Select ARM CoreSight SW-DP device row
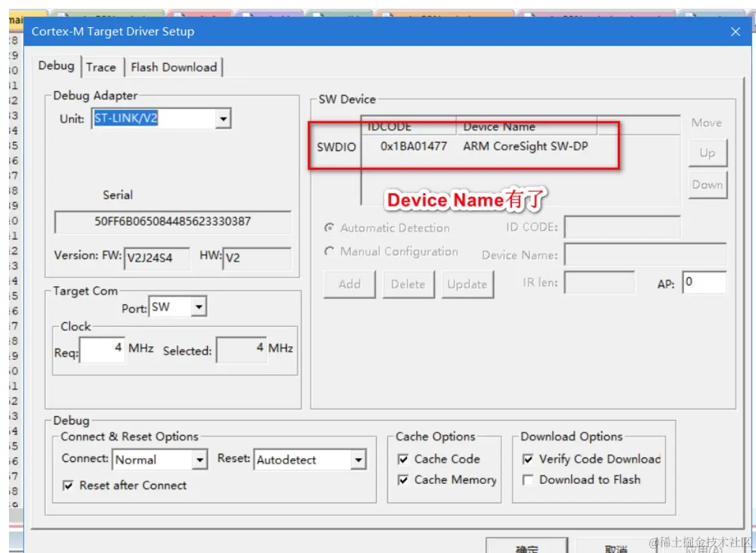The height and width of the screenshot is (553, 756). pyautogui.click(x=526, y=146)
